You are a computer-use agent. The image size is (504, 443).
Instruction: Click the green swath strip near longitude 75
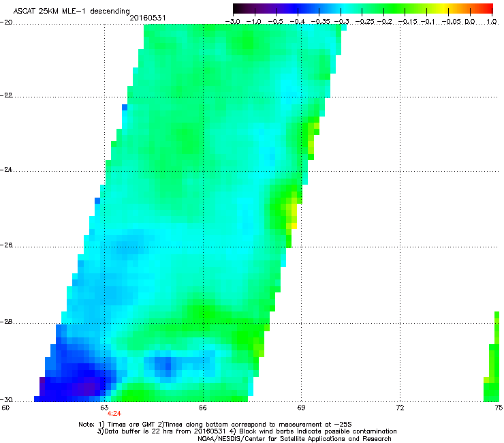point(492,357)
